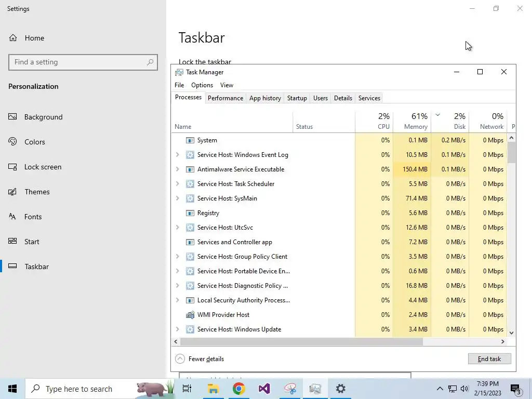Image resolution: width=532 pixels, height=399 pixels.
Task: Click the Themes icon in Settings
Action: (x=12, y=192)
